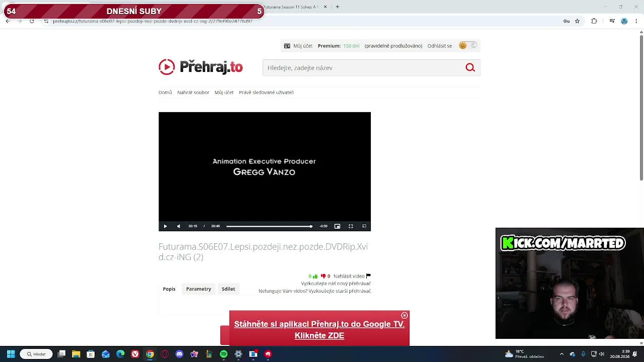Seek on the video progress bar

269,226
